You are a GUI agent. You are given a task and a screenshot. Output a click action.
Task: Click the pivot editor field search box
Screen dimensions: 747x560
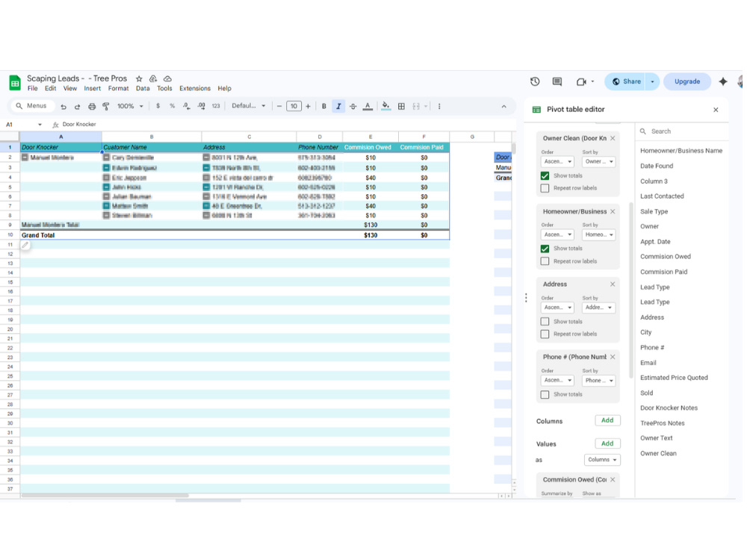click(x=681, y=131)
